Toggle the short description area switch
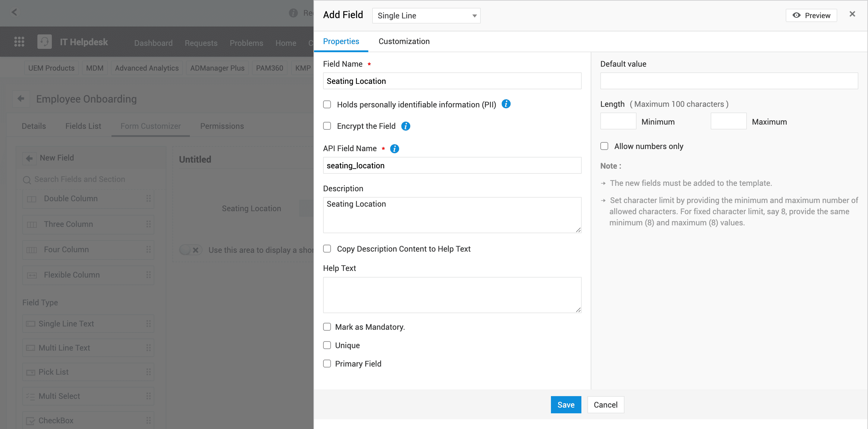This screenshot has height=429, width=868. (190, 249)
